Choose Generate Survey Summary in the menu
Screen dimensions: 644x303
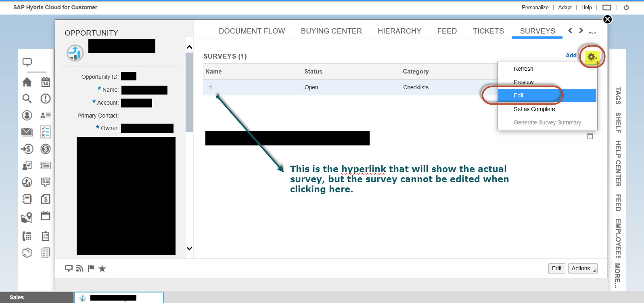[x=547, y=122]
